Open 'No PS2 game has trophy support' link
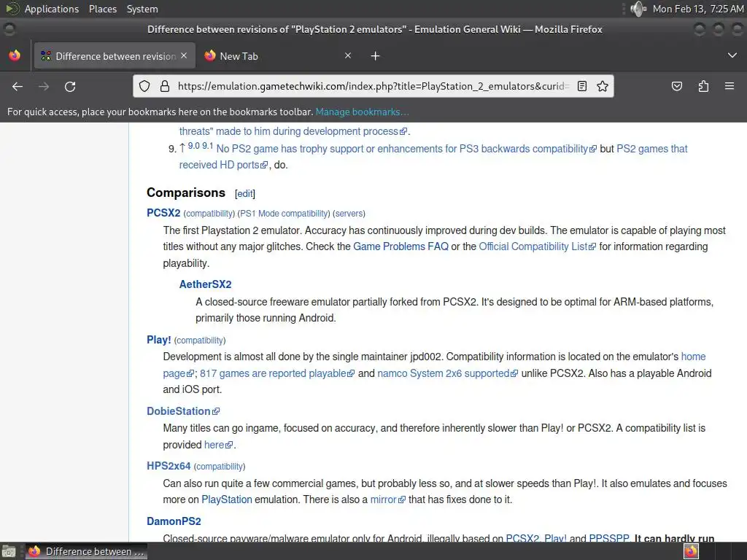Image resolution: width=747 pixels, height=560 pixels. click(x=406, y=149)
